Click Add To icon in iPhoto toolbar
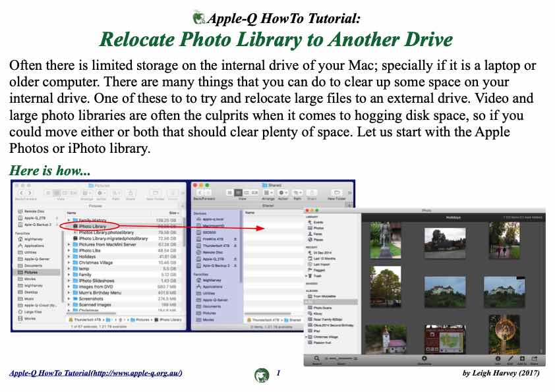Image resolution: width=555 pixels, height=392 pixels. click(x=522, y=359)
